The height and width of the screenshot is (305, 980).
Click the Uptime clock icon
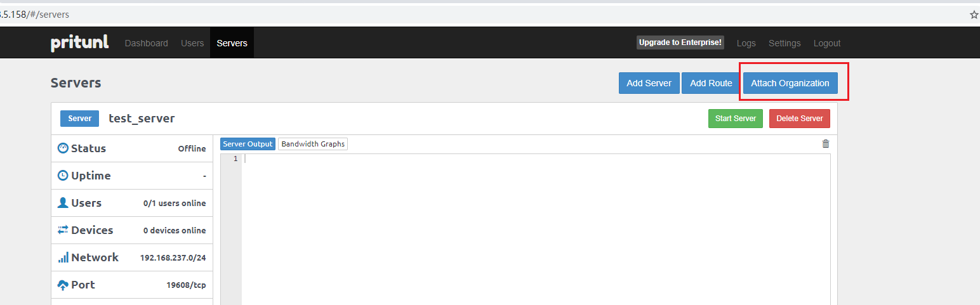point(63,176)
